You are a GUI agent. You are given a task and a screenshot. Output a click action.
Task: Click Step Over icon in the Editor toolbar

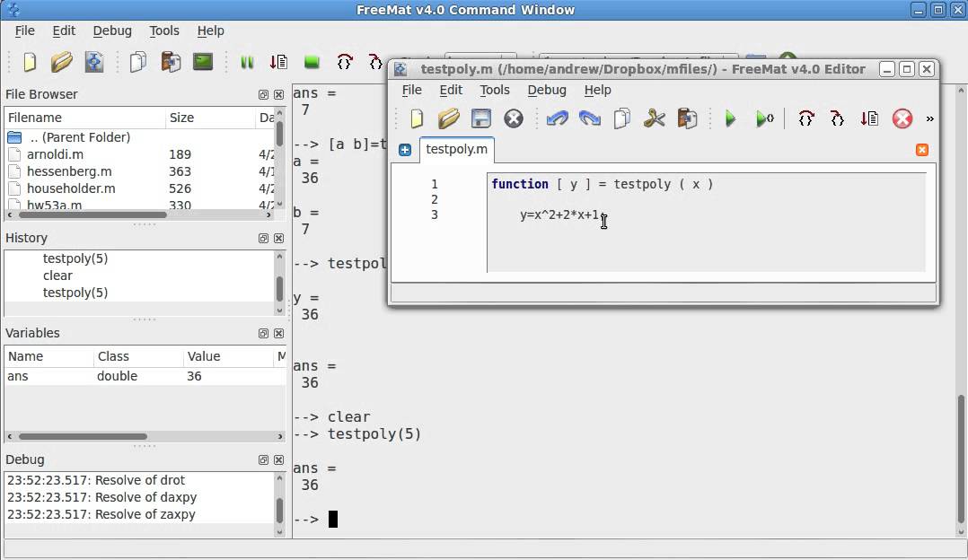[806, 118]
